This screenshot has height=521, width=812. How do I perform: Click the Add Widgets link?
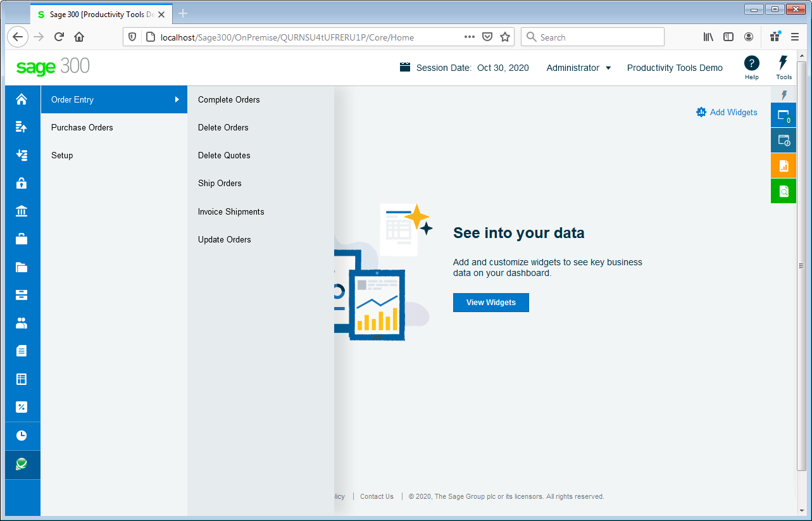[727, 112]
